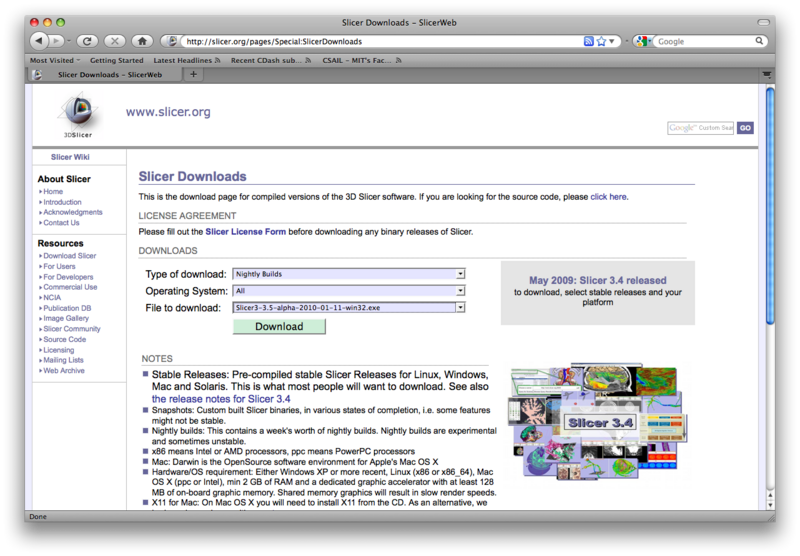Image resolution: width=800 pixels, height=556 pixels.
Task: Open the Acknowledgments sidebar link
Action: coord(73,212)
